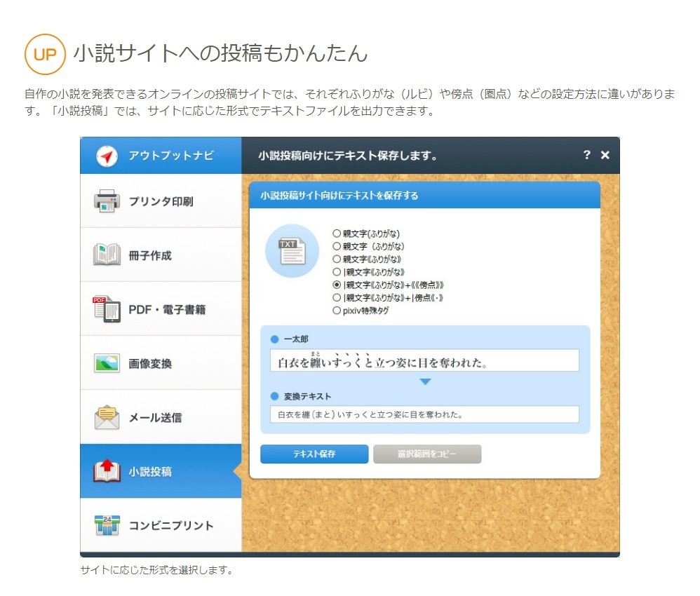
Task: Close the Output Navi dialog
Action: [x=605, y=155]
